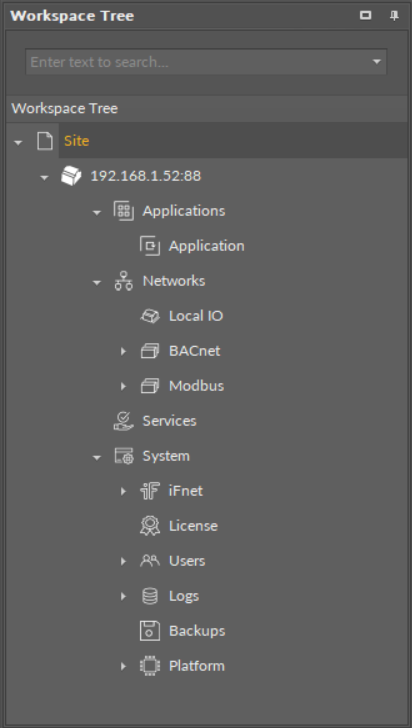Viewport: 412px width, 728px height.
Task: Pin the Workspace Tree panel
Action: coord(394,16)
